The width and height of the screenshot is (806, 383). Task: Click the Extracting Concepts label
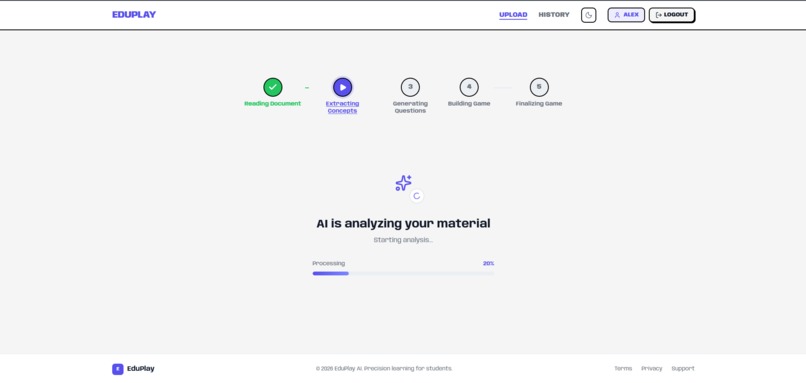point(342,107)
